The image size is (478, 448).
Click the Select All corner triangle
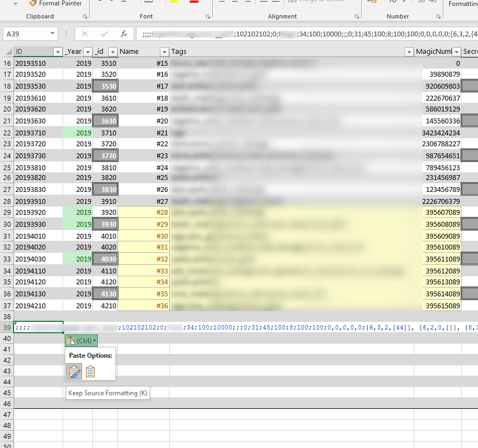(9, 52)
